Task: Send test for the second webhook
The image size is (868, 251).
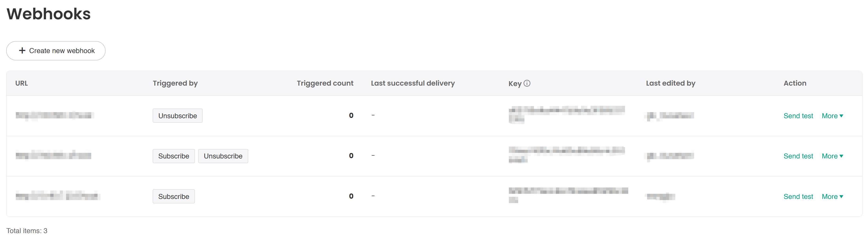Action: click(798, 156)
